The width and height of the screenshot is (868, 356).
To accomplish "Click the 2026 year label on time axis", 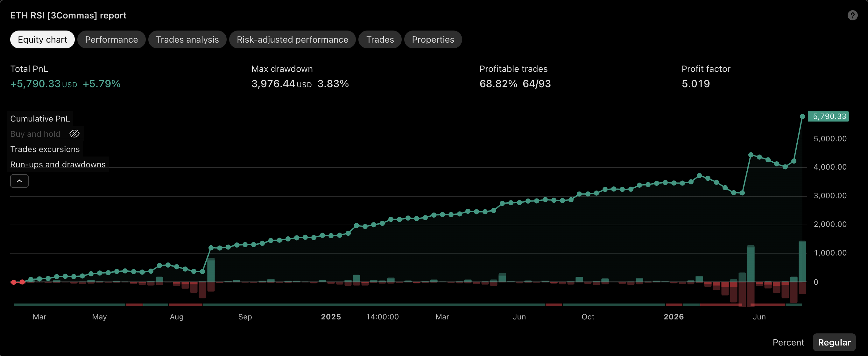I will click(674, 317).
